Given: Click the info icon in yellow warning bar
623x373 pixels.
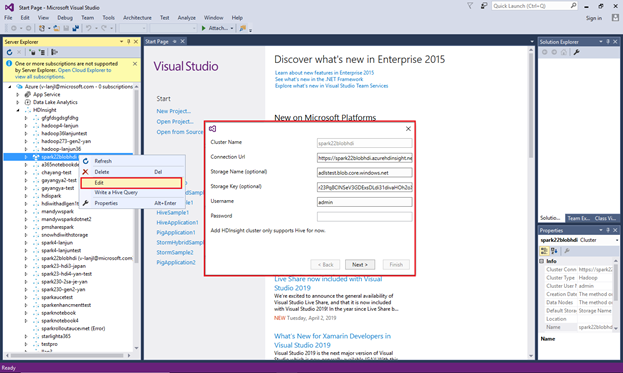Looking at the screenshot, I should pyautogui.click(x=9, y=64).
